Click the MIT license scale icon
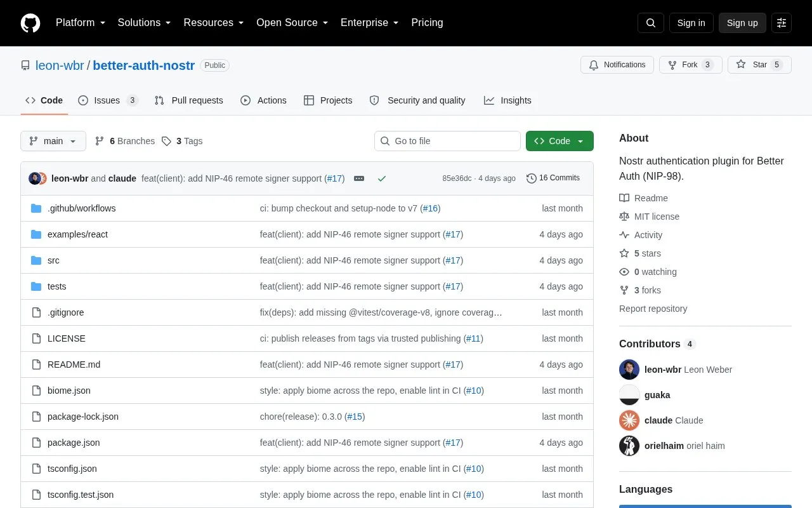812x508 pixels. point(624,217)
